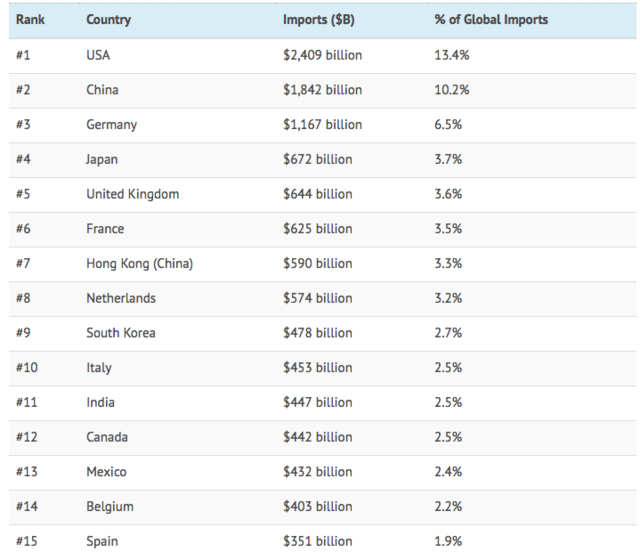Click the 1.9% global share cell

point(448,541)
